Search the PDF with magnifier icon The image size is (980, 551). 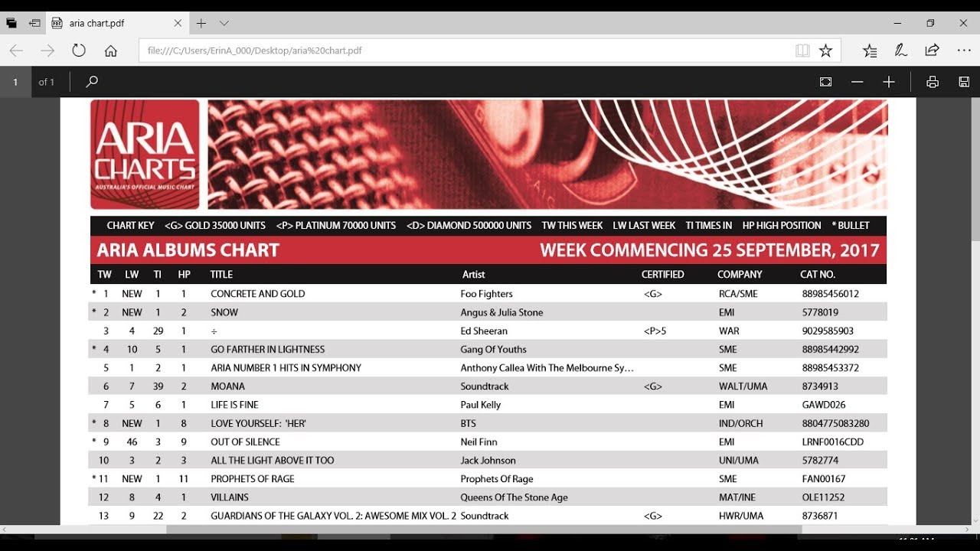(x=92, y=82)
